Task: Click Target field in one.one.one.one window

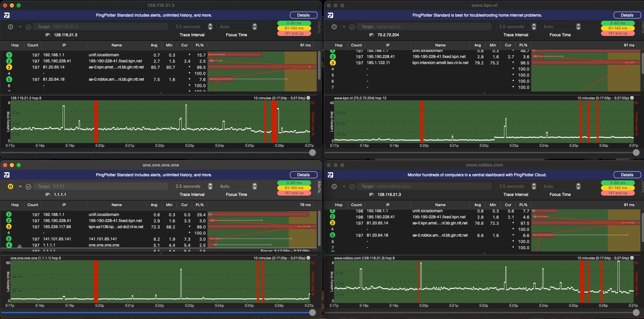Action: 100,186
